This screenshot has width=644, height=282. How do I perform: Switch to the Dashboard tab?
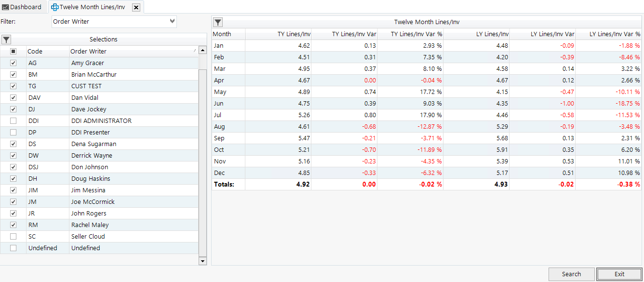[23, 7]
